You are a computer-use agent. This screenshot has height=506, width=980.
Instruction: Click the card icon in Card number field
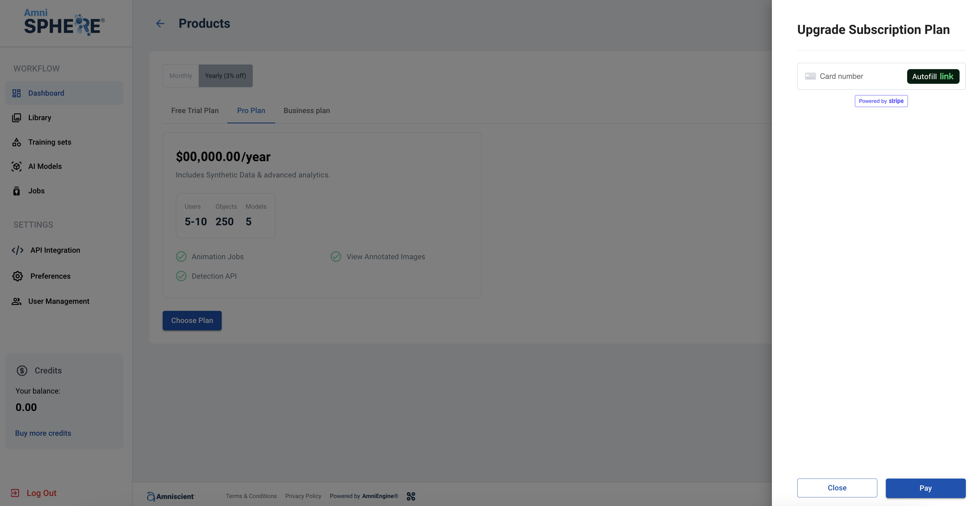coord(810,76)
